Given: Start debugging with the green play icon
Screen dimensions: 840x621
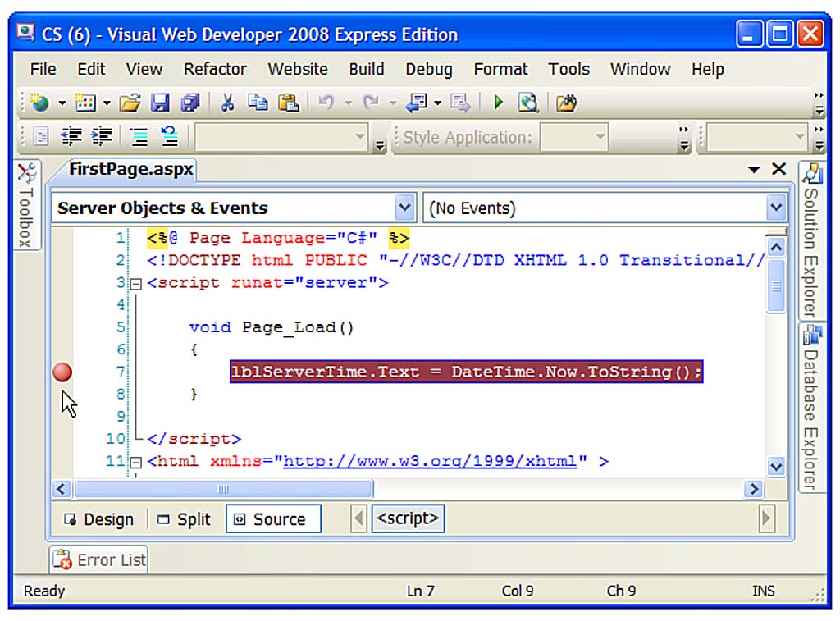Looking at the screenshot, I should tap(498, 102).
